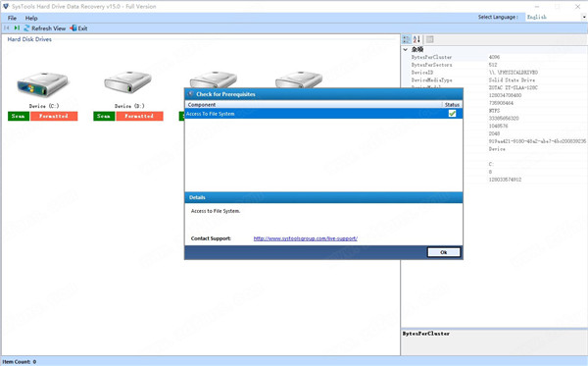Click Formatted under Device (C:)

[x=54, y=116]
